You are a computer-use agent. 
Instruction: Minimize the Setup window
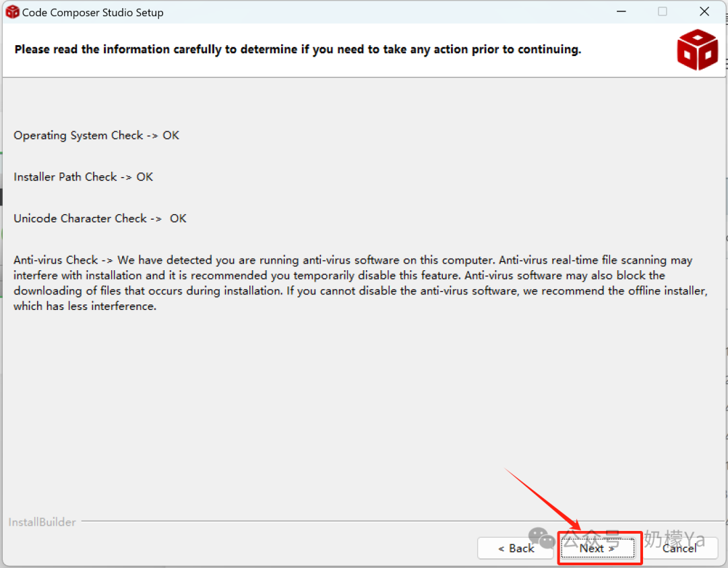[x=621, y=11]
